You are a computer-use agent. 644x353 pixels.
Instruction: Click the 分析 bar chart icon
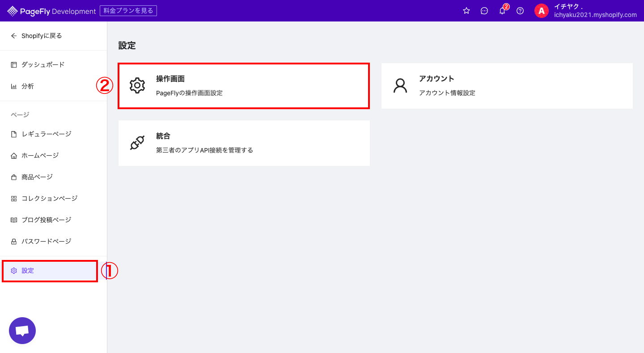(14, 86)
